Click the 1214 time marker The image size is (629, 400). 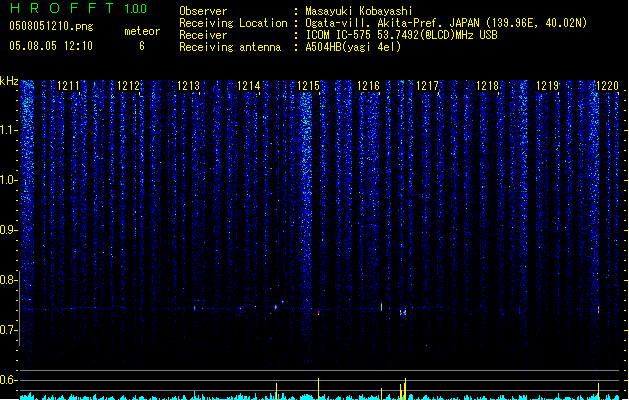tap(248, 85)
